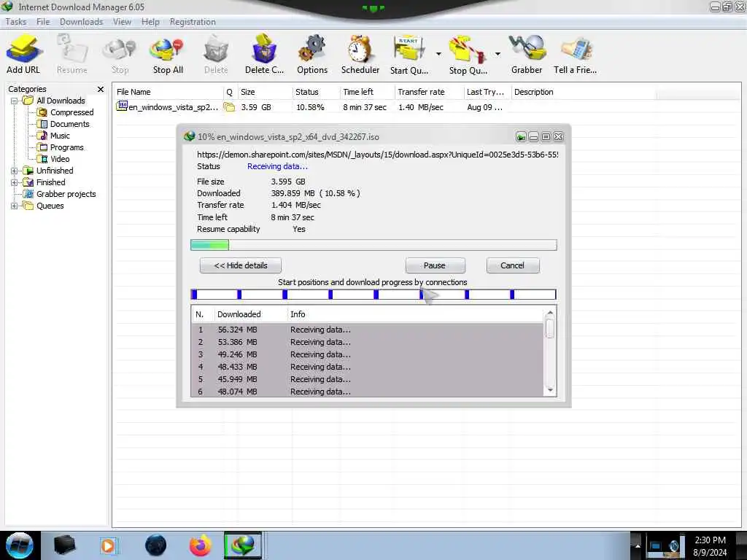Open the Tasks menu
The image size is (747, 560).
[x=16, y=22]
